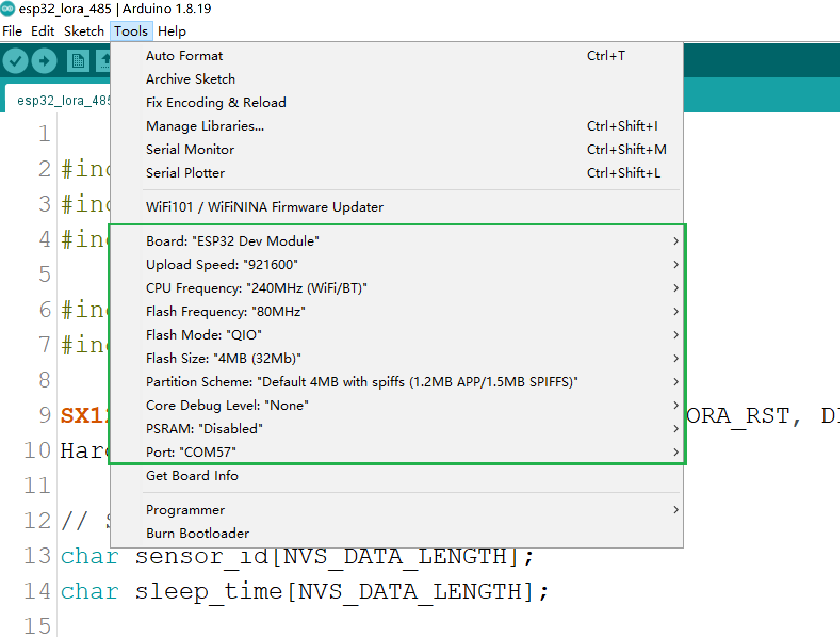This screenshot has height=637, width=840.
Task: Click the 'char' keyword on line 14
Action: pyautogui.click(x=89, y=592)
